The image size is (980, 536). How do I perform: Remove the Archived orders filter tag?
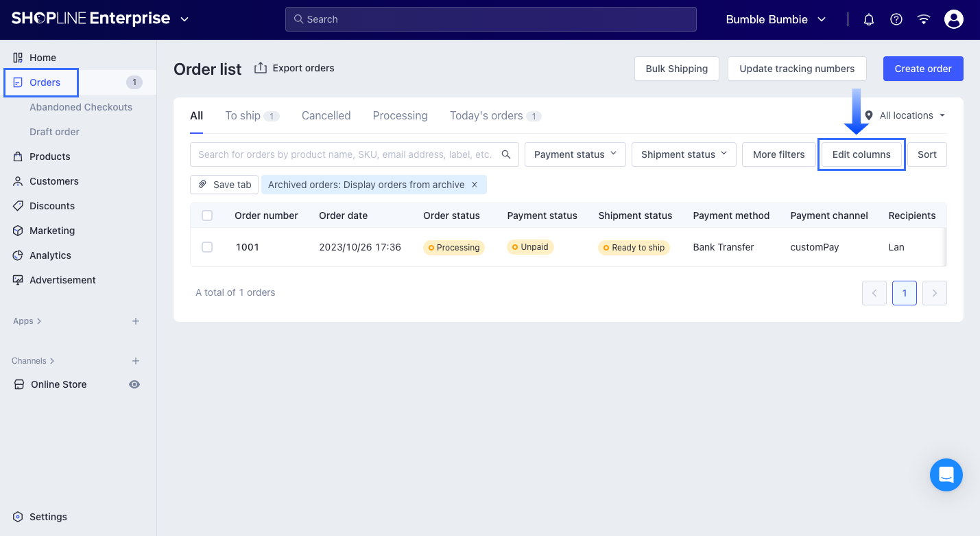475,185
